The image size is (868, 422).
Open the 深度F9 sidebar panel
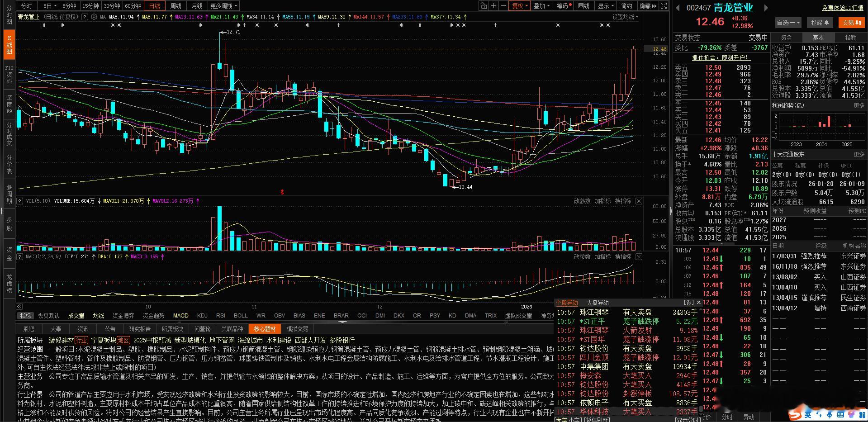point(9,104)
